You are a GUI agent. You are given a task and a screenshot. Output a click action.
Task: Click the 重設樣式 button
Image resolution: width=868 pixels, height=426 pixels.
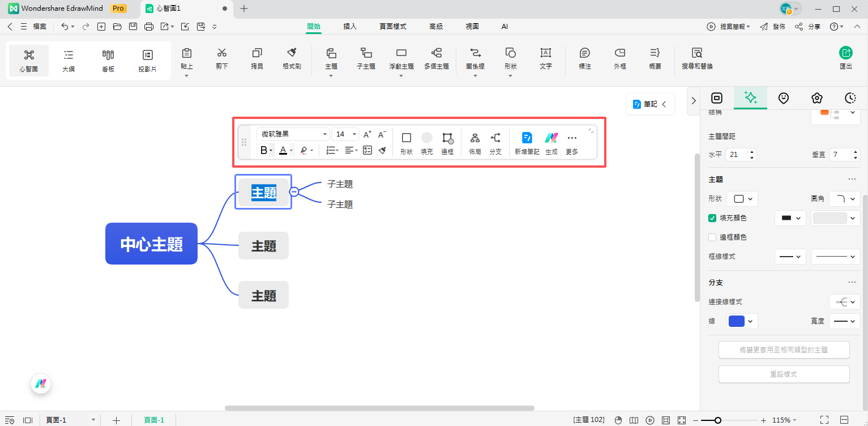click(784, 374)
